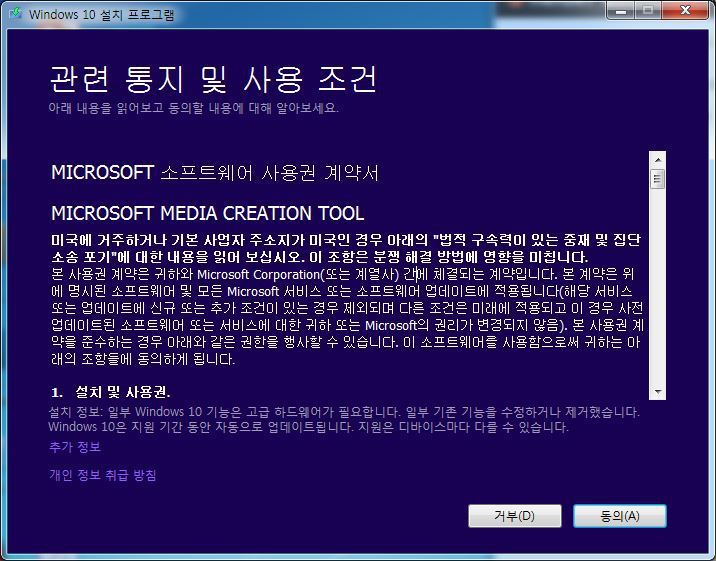Image resolution: width=716 pixels, height=561 pixels.
Task: Open the 개인 정보 취급 방침 link
Action: click(102, 475)
